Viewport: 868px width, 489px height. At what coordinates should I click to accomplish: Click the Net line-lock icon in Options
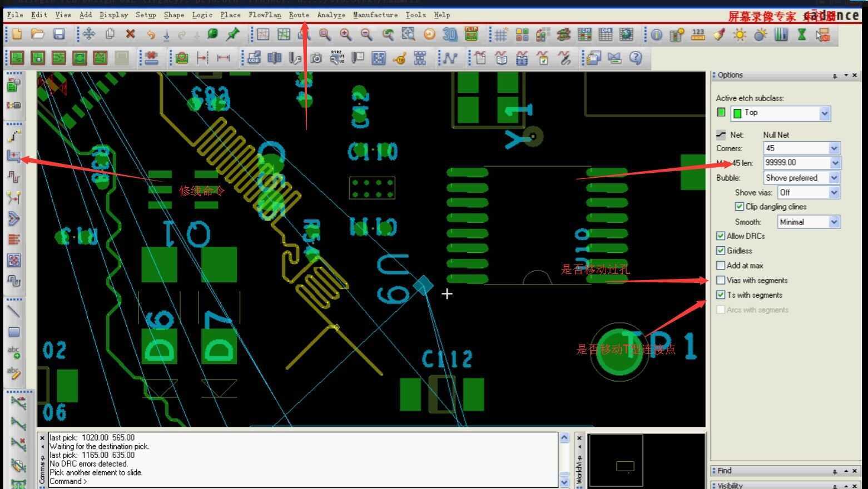click(x=721, y=134)
